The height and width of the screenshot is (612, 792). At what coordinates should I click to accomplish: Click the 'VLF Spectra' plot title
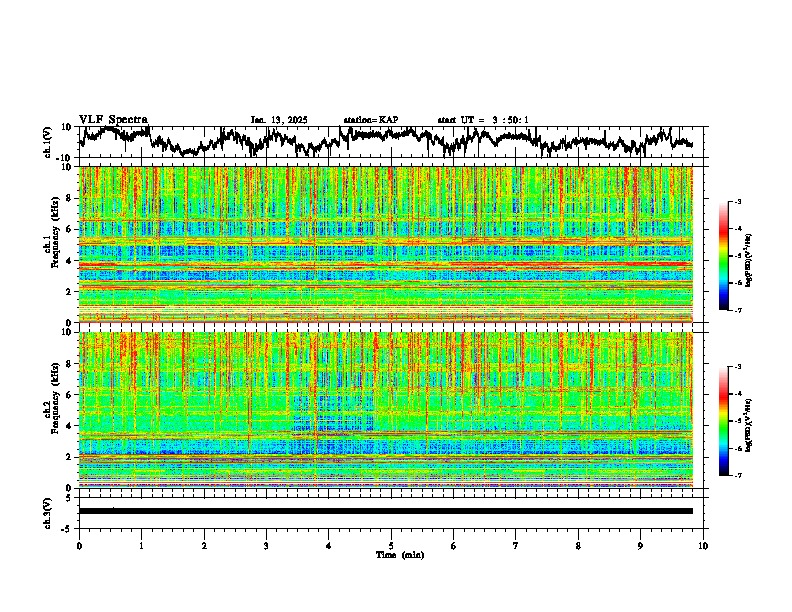(113, 119)
